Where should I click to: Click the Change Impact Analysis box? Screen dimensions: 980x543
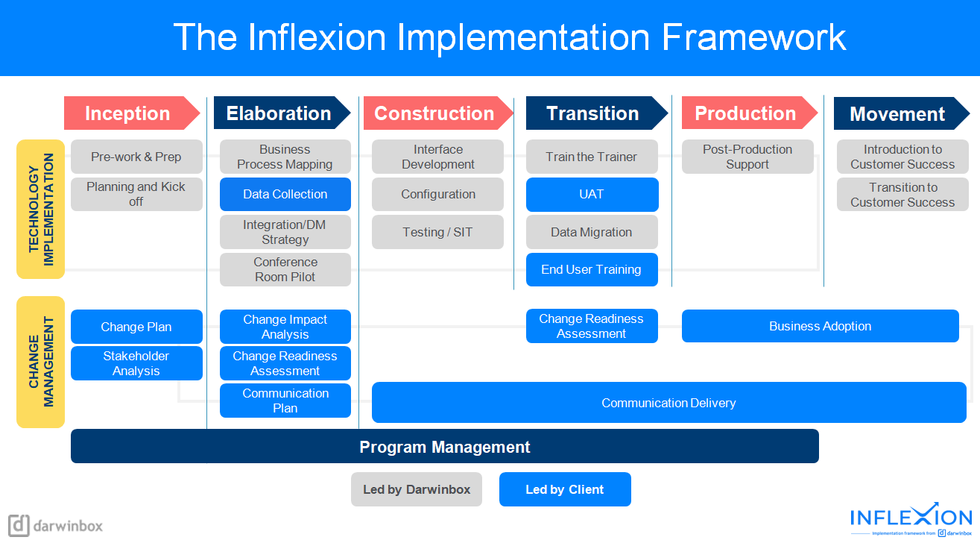tap(285, 327)
